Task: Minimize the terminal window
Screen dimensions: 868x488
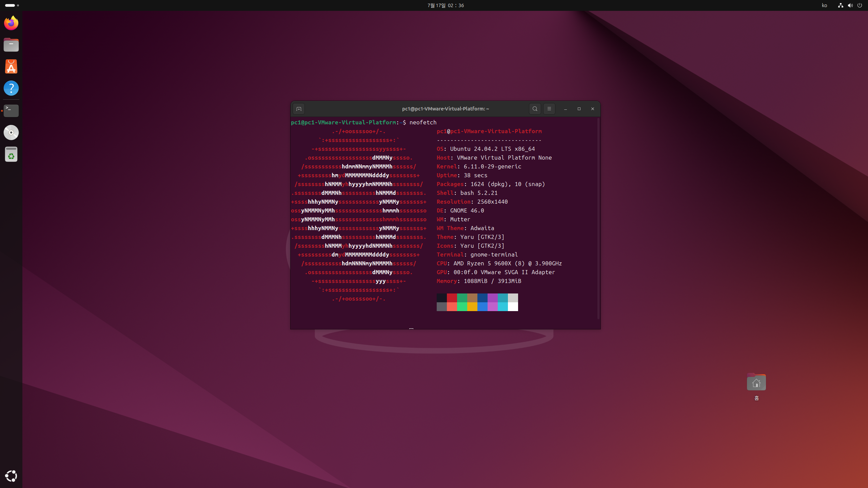Action: 566,109
